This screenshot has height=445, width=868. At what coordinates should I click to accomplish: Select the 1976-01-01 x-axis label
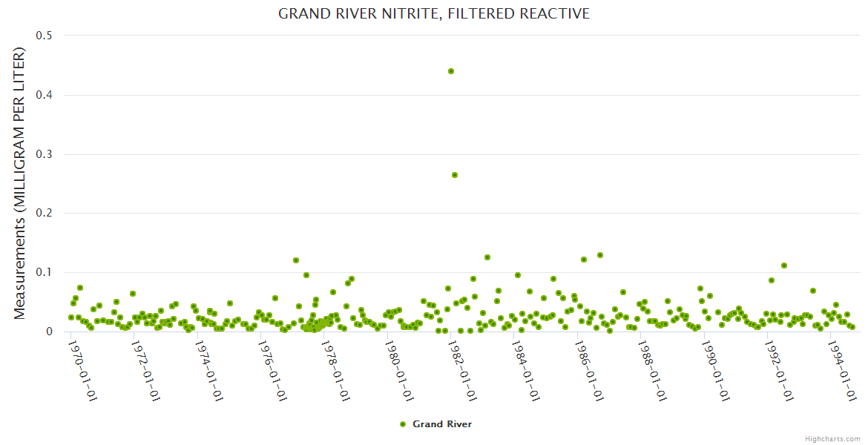[272, 369]
